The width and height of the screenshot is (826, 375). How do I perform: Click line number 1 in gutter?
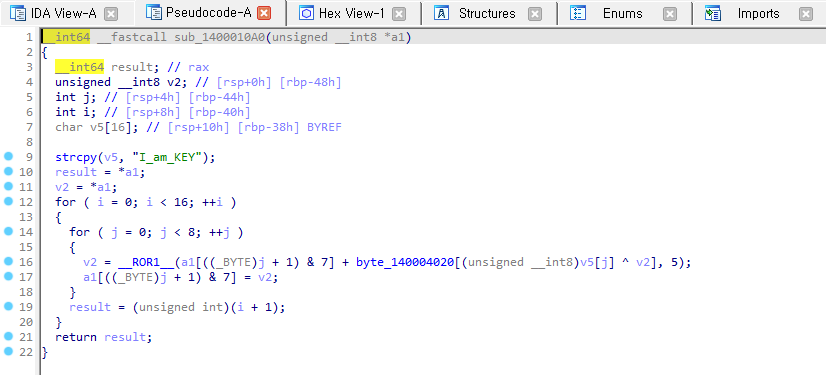tap(29, 37)
